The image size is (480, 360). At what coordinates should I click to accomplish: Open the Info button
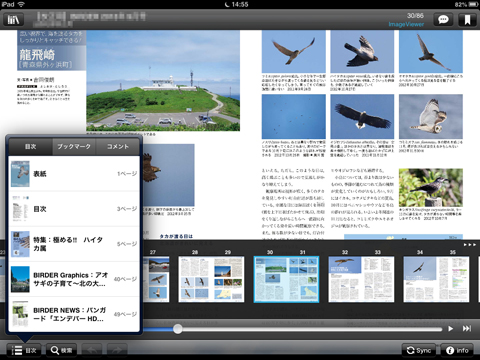[457, 350]
